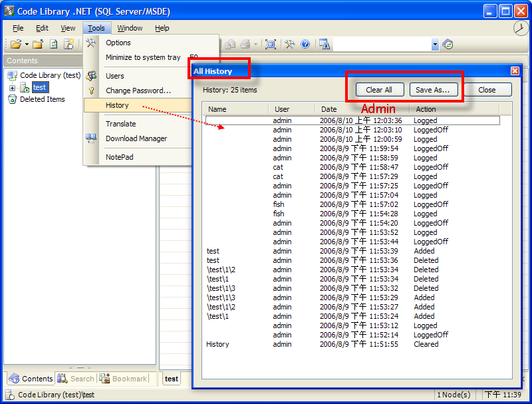This screenshot has width=532, height=404.
Task: Switch to the Search bottom tab
Action: (x=76, y=379)
